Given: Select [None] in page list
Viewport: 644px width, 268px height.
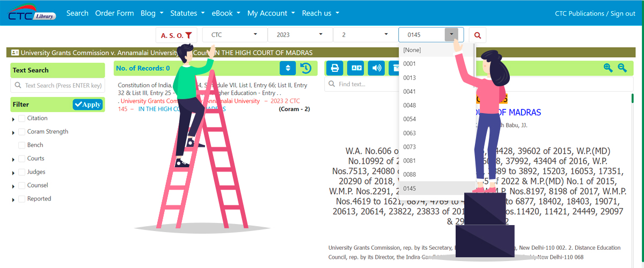Looking at the screenshot, I should 437,50.
